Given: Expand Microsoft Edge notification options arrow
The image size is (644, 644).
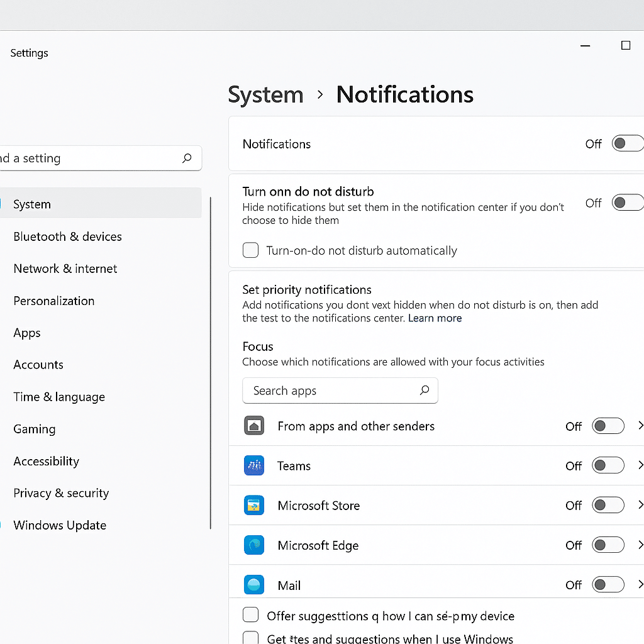Looking at the screenshot, I should tap(640, 545).
